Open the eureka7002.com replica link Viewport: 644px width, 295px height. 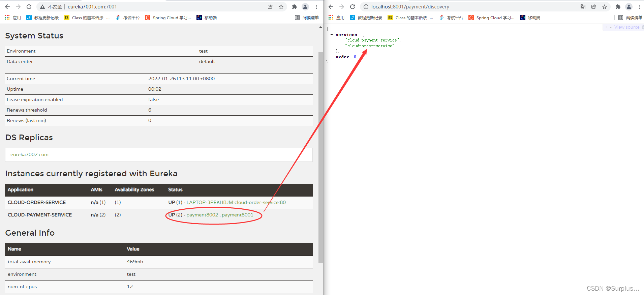pyautogui.click(x=29, y=154)
